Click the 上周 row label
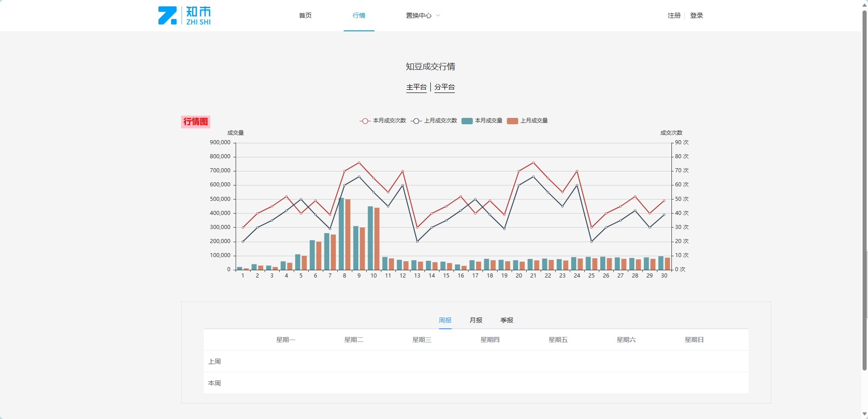The width and height of the screenshot is (868, 419). pyautogui.click(x=215, y=361)
